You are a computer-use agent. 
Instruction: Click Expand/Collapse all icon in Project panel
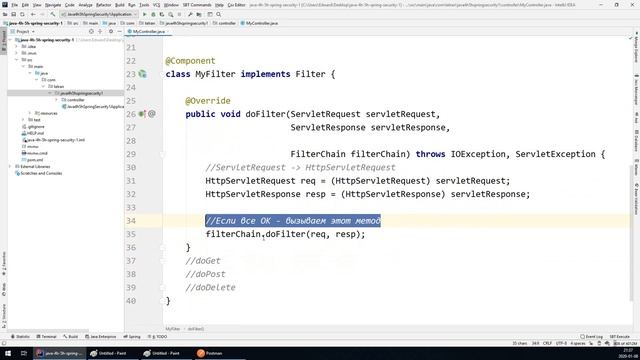tap(100, 31)
